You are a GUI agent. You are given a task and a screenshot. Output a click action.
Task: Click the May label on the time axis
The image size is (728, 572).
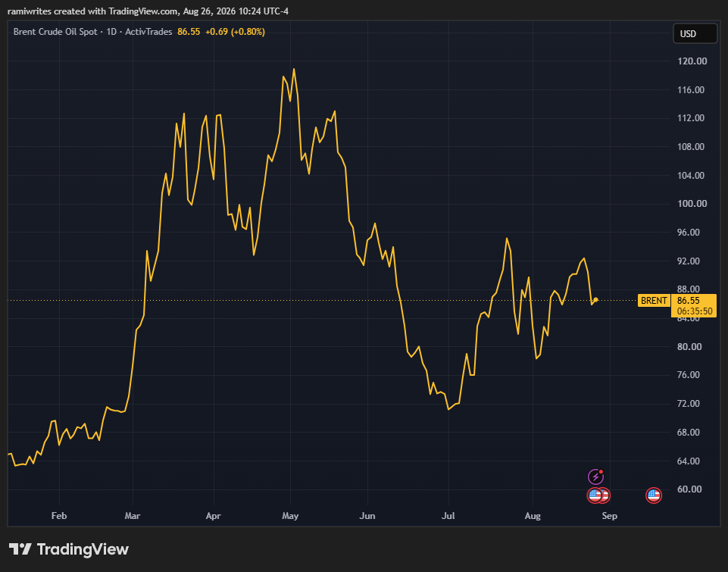coord(290,516)
